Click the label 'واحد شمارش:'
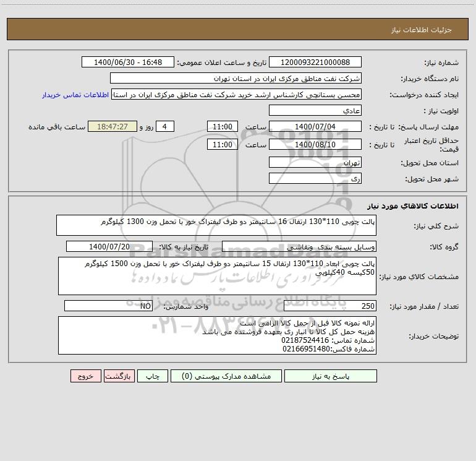This screenshot has height=461, width=476. pos(186,307)
